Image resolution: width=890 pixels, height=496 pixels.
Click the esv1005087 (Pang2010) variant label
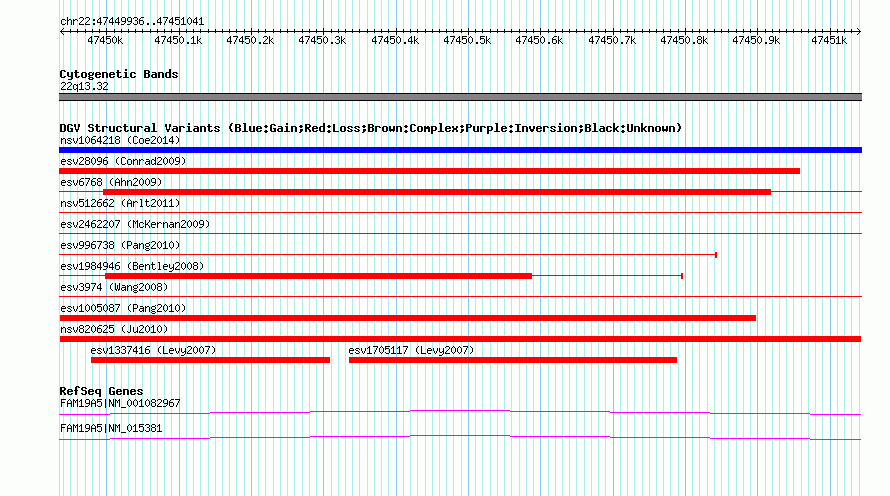click(x=123, y=308)
